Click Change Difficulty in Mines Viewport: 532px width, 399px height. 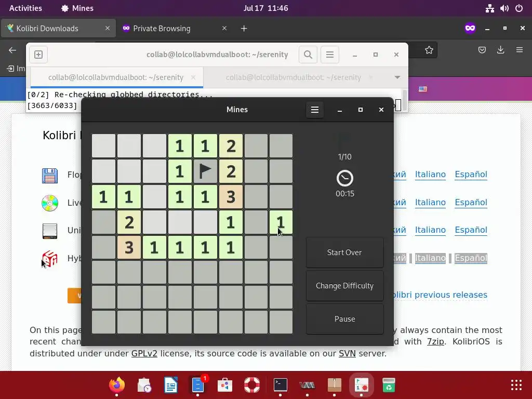[345, 286]
